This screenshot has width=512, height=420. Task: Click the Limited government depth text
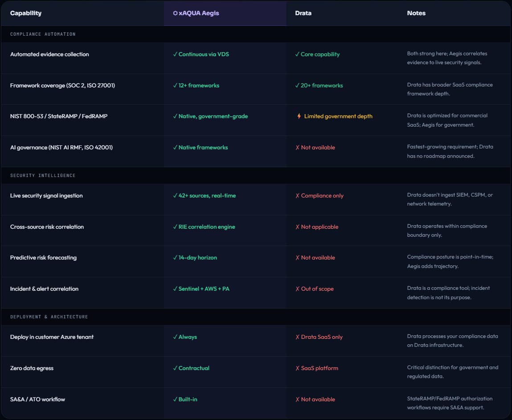pyautogui.click(x=338, y=116)
